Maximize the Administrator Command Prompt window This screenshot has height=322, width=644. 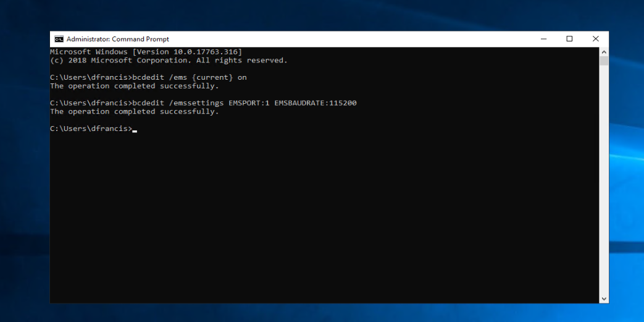(569, 39)
